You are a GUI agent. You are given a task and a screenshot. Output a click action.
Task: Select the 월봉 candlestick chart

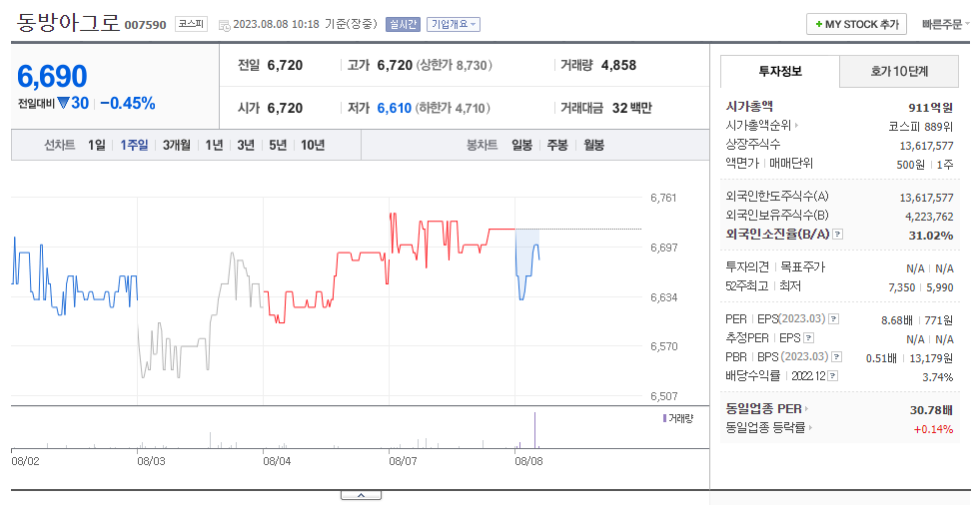coord(593,145)
